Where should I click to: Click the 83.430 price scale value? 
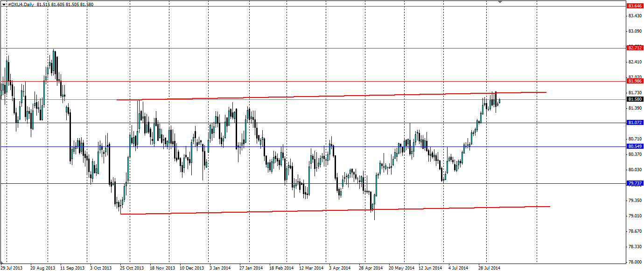pyautogui.click(x=635, y=15)
